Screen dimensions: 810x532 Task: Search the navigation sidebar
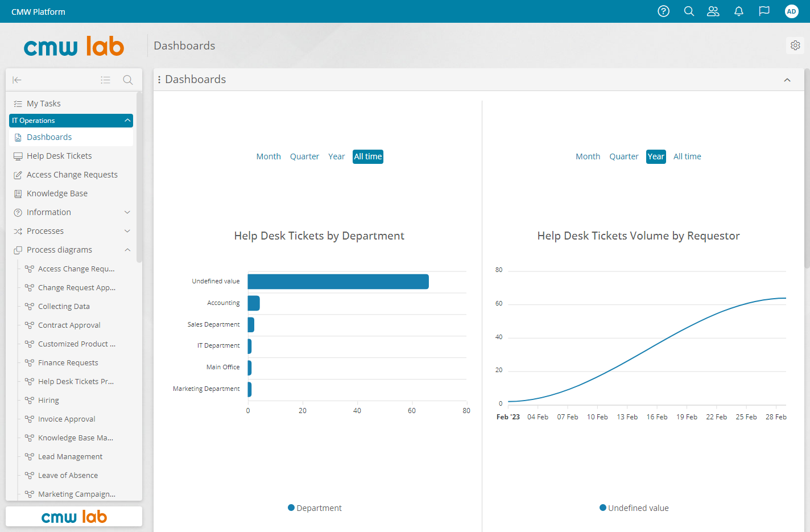[128, 80]
